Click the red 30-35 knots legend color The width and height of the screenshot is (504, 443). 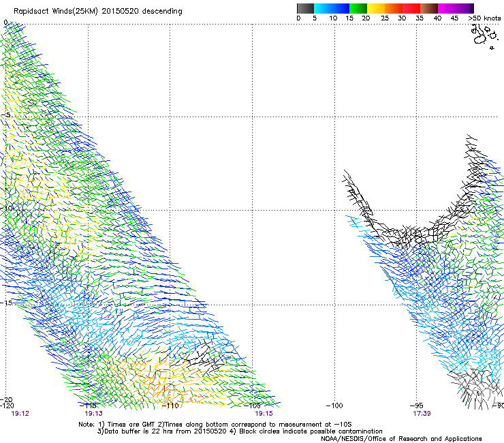411,8
